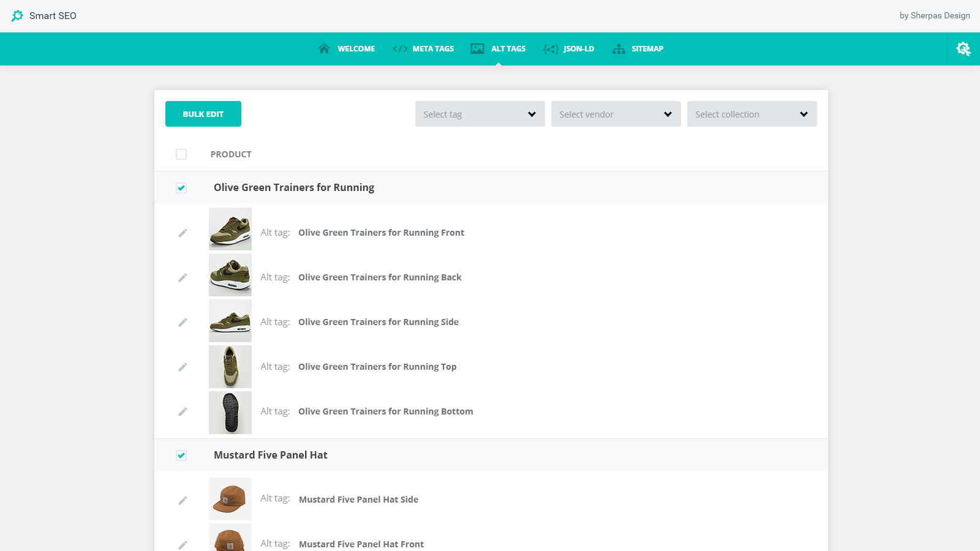Switch to the META TAGS tab
Viewport: 980px width, 551px height.
(433, 48)
